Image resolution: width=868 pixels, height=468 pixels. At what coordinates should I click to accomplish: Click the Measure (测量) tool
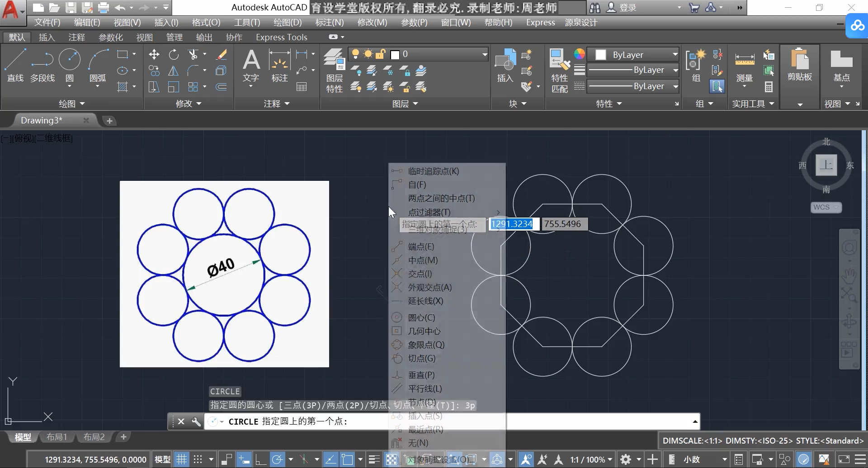744,66
